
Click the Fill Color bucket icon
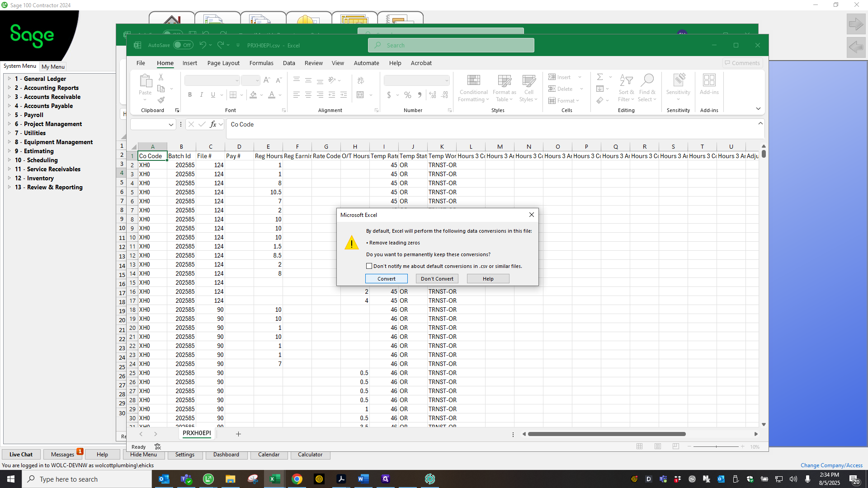253,95
